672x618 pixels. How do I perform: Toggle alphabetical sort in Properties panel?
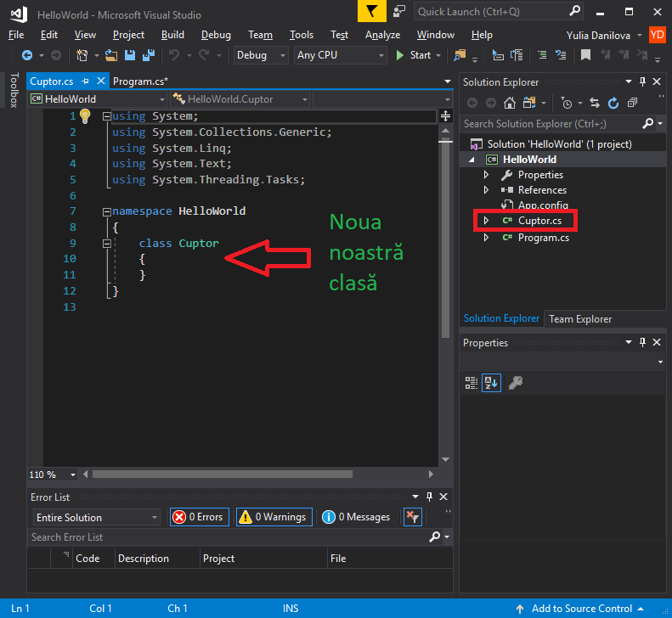[493, 383]
